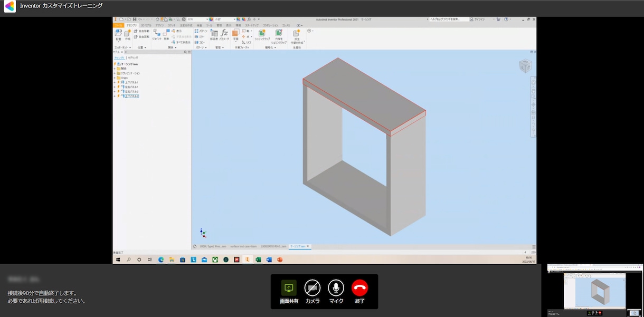Select the パターン pattern tool
644x317 pixels.
click(x=201, y=31)
